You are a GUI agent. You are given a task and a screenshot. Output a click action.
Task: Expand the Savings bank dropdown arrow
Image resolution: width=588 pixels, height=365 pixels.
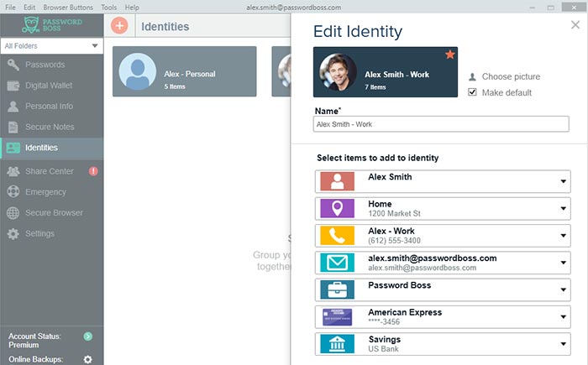[564, 344]
